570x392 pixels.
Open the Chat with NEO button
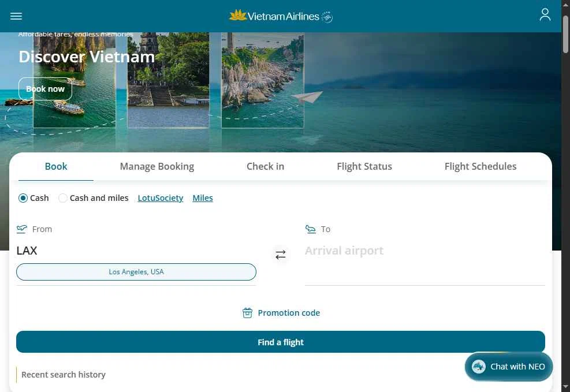(x=509, y=367)
